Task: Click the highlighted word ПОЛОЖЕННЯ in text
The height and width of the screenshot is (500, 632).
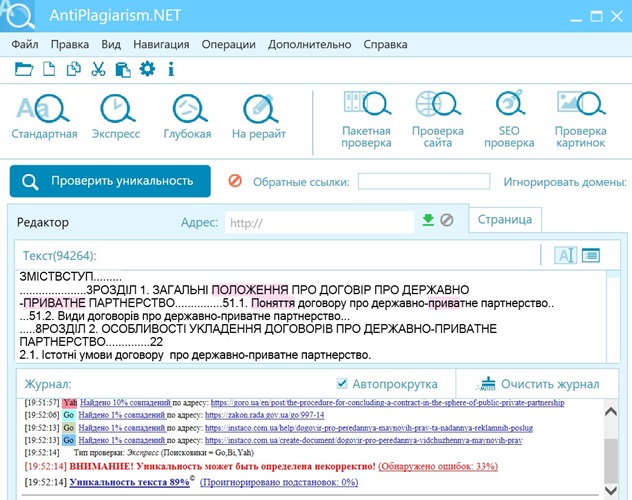Action: (x=250, y=290)
